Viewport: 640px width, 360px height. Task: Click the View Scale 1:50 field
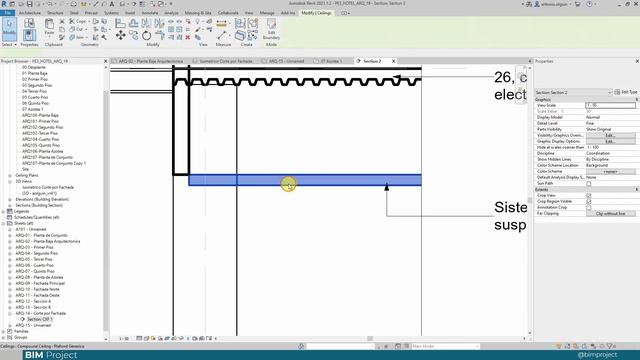(x=610, y=105)
